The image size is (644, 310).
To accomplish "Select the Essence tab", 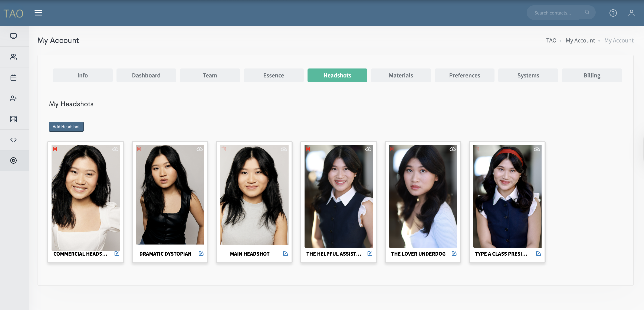I will [273, 75].
